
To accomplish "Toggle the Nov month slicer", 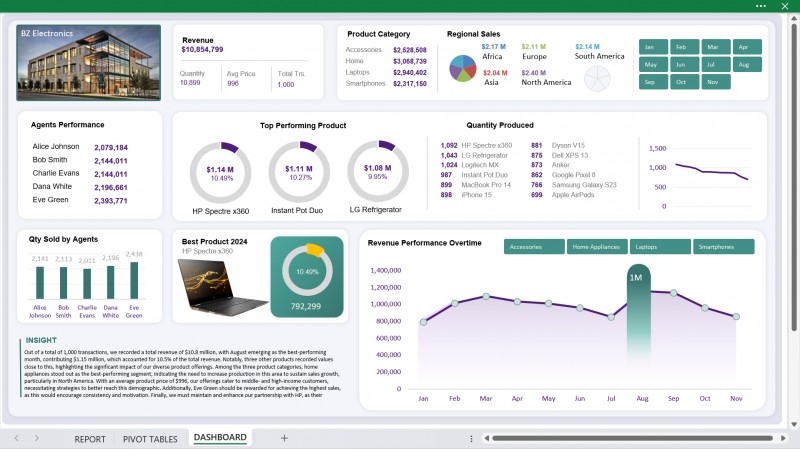I will pyautogui.click(x=716, y=82).
